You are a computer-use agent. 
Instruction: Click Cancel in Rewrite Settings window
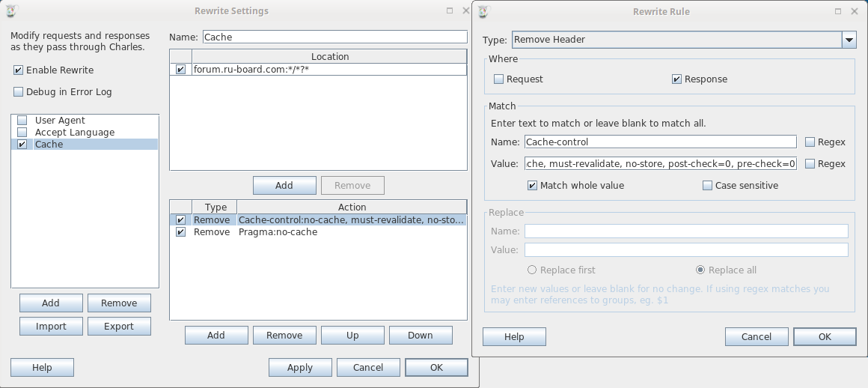pyautogui.click(x=368, y=368)
